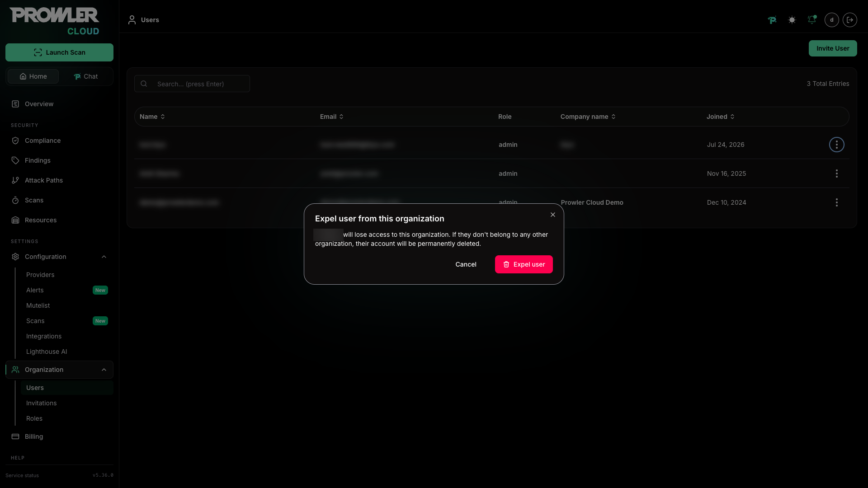This screenshot has width=868, height=488.
Task: Close the expel dialog with X
Action: point(553,215)
